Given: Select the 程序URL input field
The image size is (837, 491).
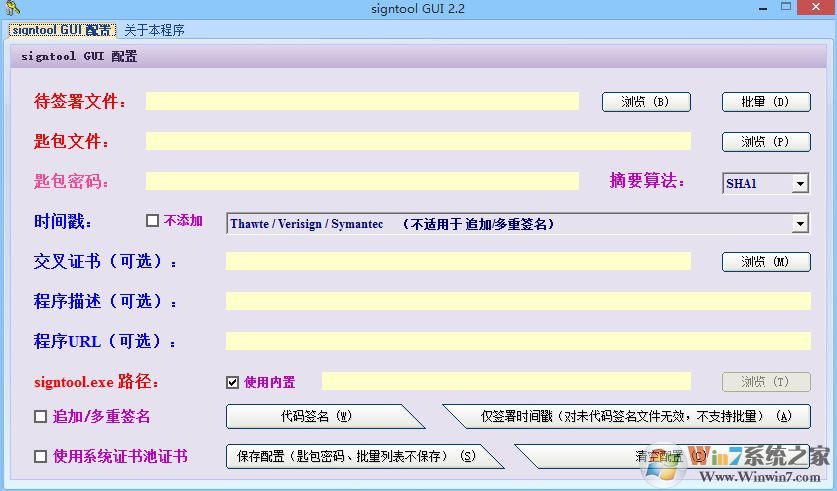Looking at the screenshot, I should (x=518, y=341).
